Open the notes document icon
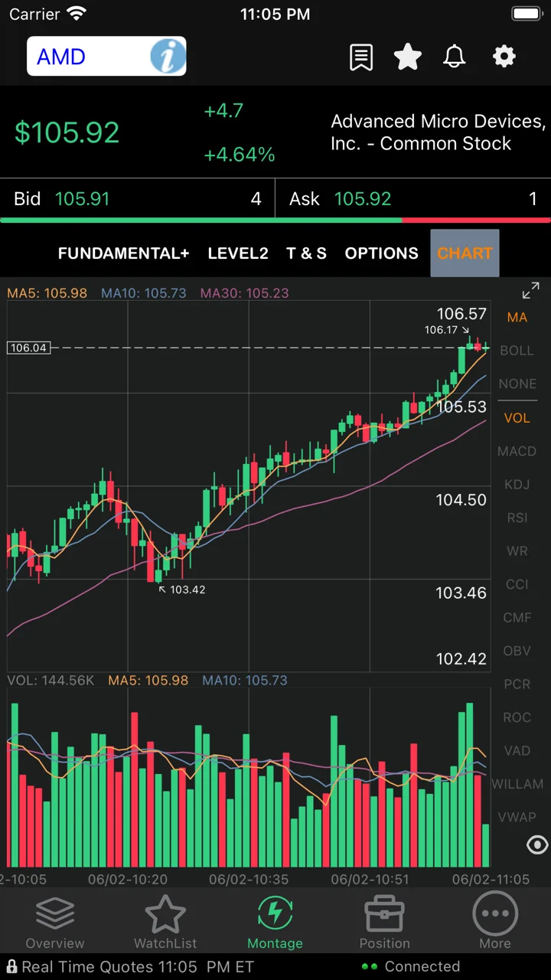This screenshot has height=980, width=551. pos(361,57)
